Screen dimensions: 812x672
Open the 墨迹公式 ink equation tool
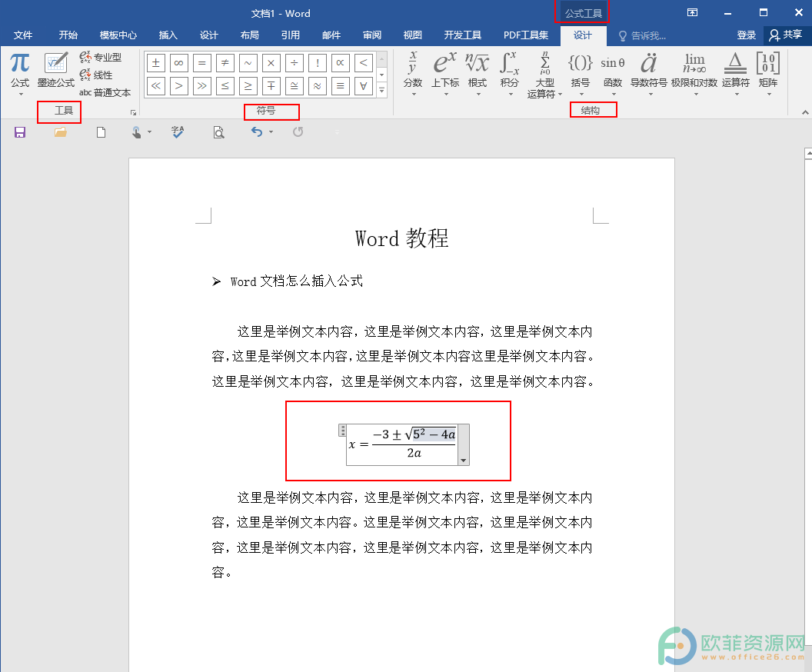click(x=56, y=71)
